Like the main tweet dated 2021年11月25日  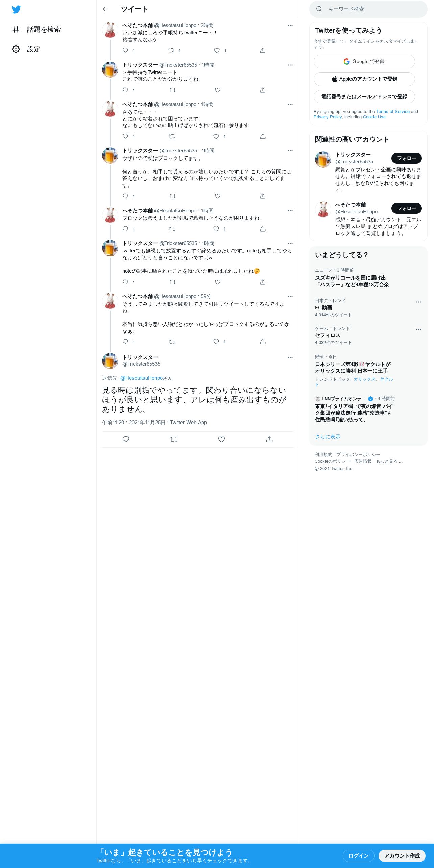(221, 439)
